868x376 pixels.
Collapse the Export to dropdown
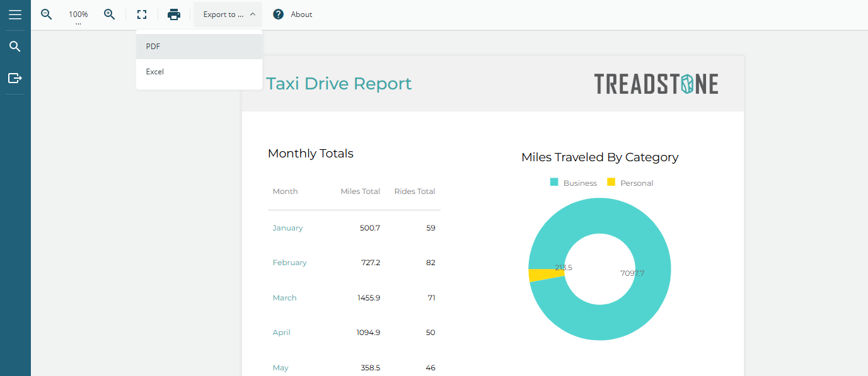pos(228,14)
